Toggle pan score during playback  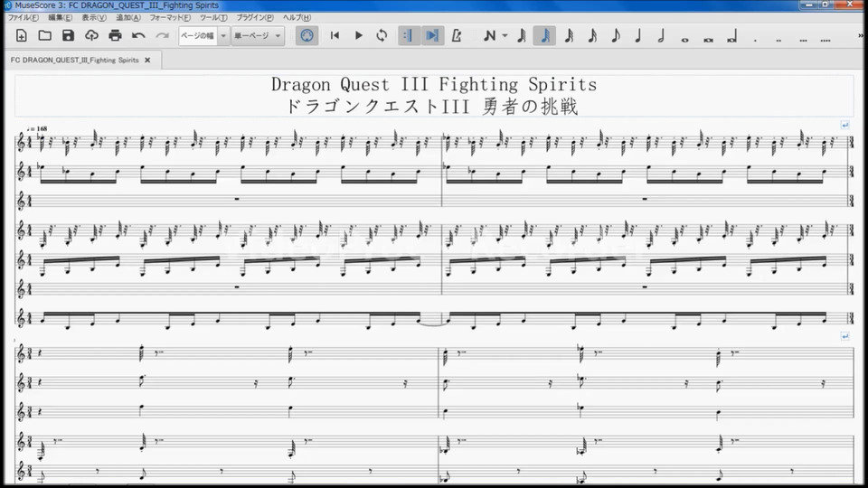(432, 36)
